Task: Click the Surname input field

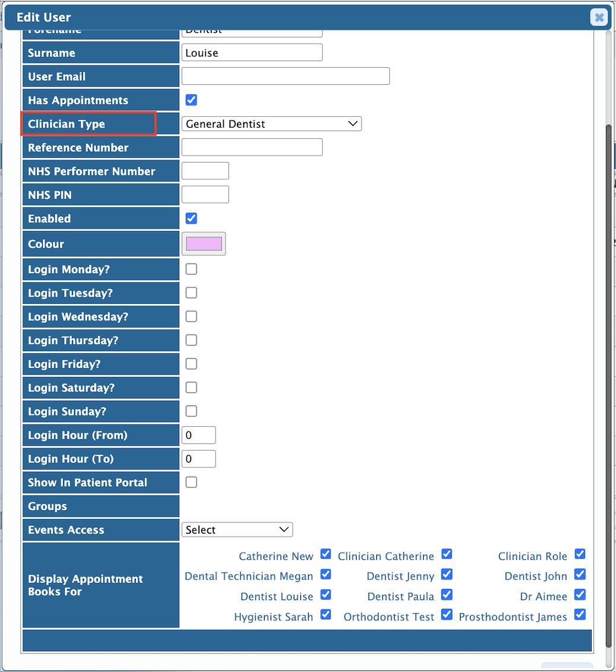Action: (x=252, y=52)
